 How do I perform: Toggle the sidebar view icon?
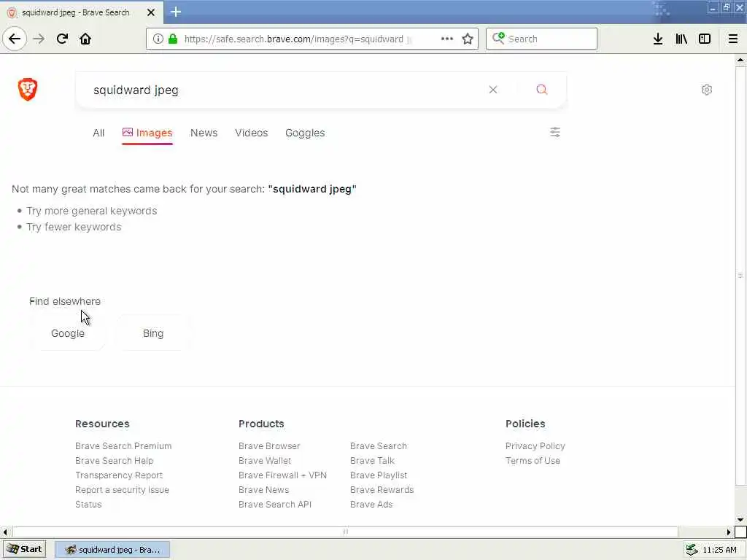click(x=705, y=39)
